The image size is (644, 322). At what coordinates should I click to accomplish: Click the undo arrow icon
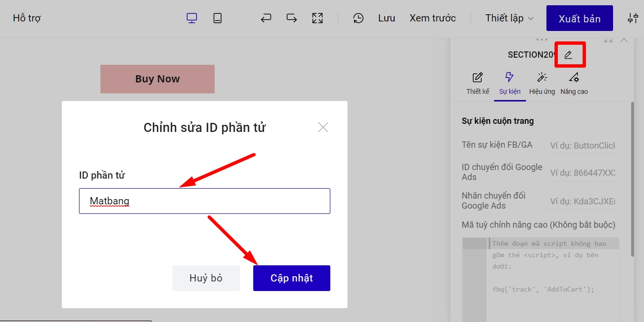(x=266, y=18)
